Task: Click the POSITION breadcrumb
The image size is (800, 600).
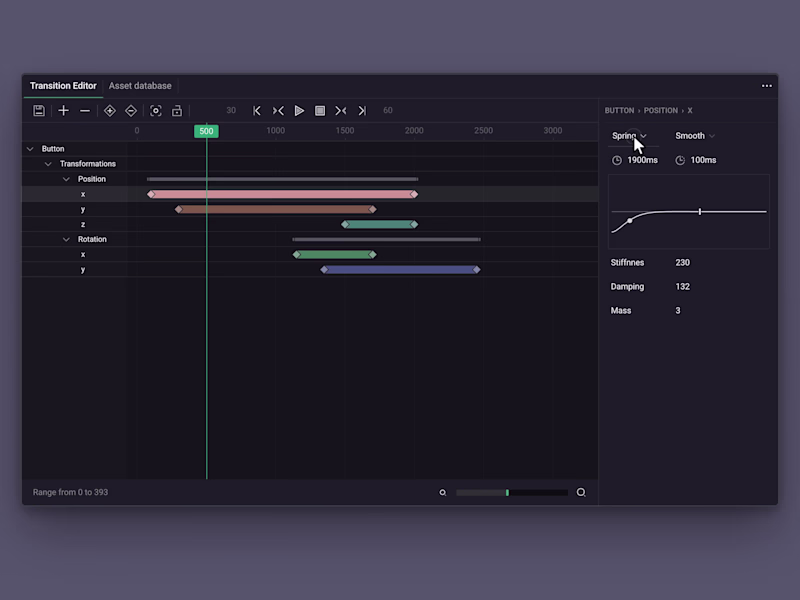Action: point(661,111)
